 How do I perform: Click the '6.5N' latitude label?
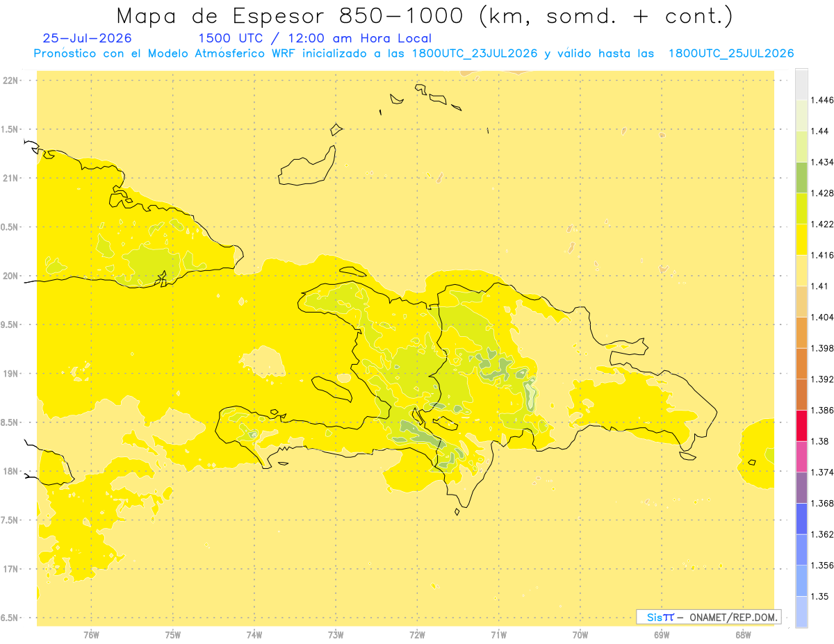10,618
